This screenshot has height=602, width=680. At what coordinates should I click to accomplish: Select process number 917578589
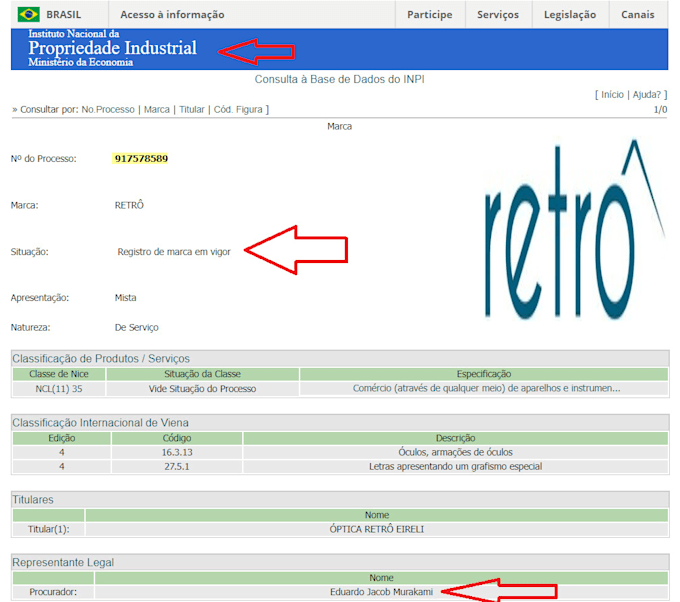(141, 159)
